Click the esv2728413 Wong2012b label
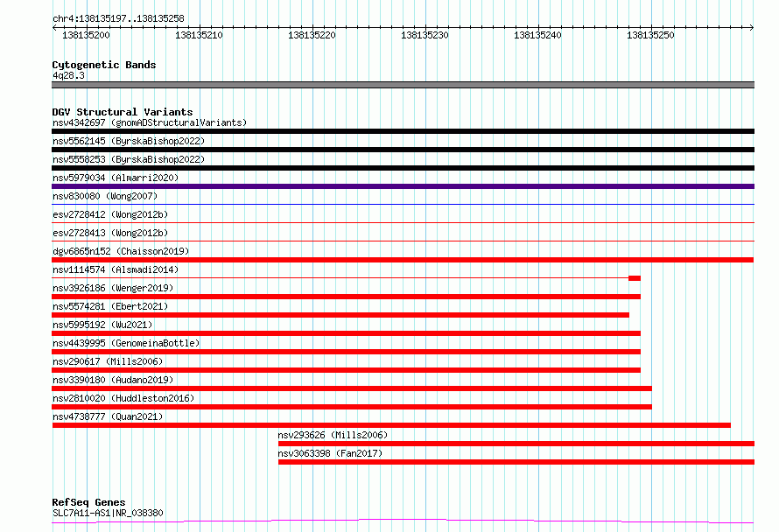The width and height of the screenshot is (779, 532). 110,233
